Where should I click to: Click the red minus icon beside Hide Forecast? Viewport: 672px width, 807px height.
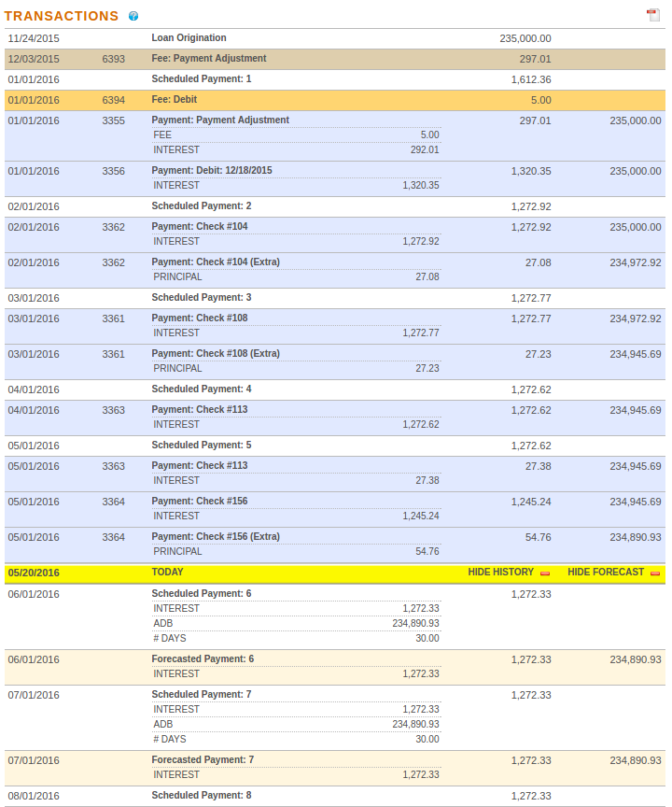tap(655, 573)
